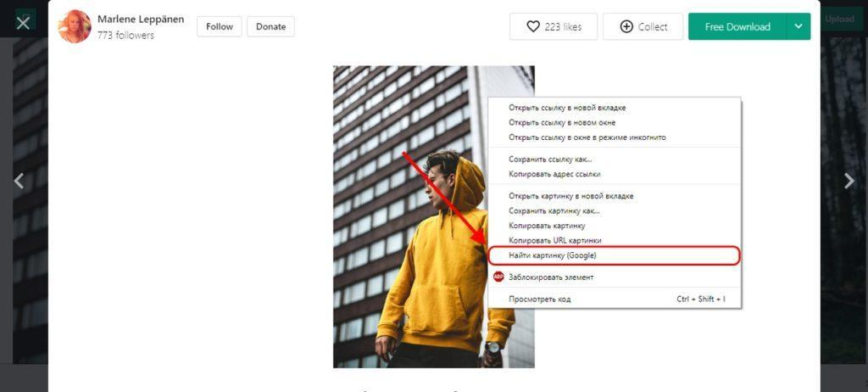Go to previous photo with left arrow
868x392 pixels.
(19, 181)
